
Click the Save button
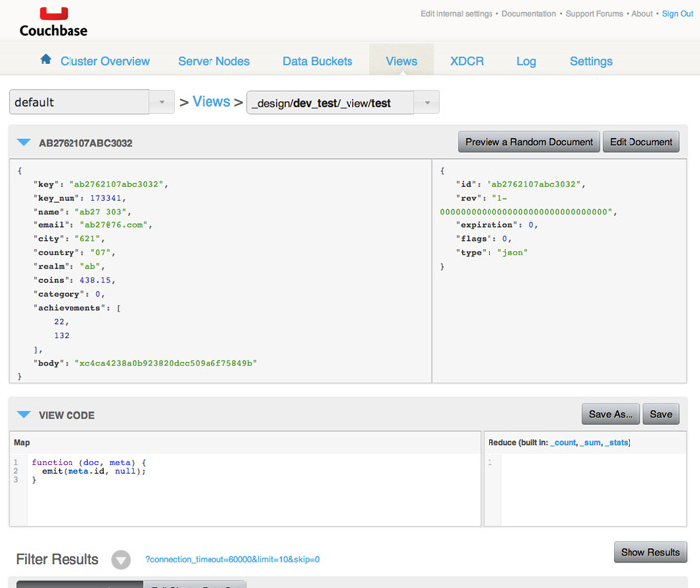point(661,414)
